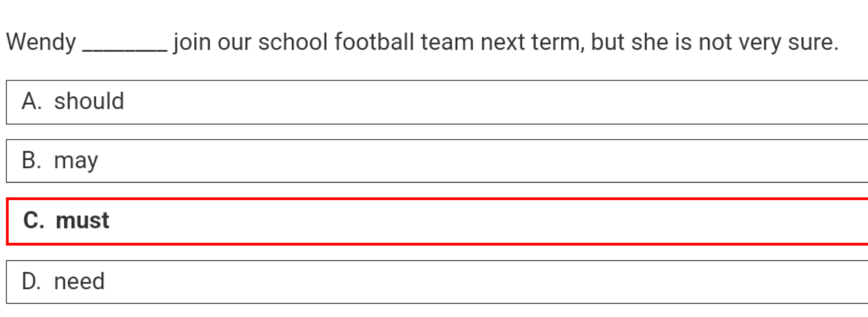868x317 pixels.
Task: Click the letter 'D.' label
Action: pos(32,281)
